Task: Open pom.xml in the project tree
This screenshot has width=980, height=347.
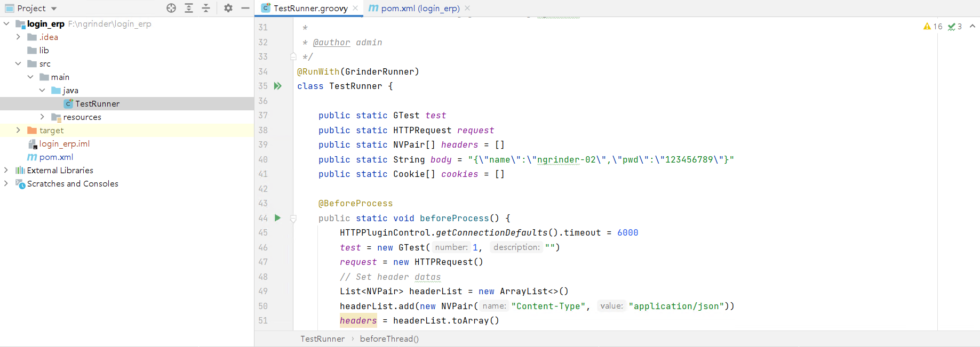Action: pos(56,157)
